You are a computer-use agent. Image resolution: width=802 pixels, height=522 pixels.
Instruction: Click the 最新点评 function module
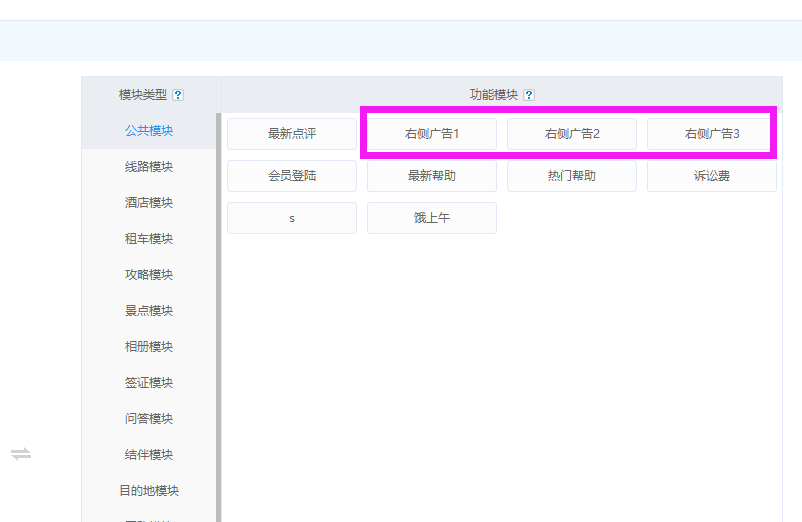pyautogui.click(x=292, y=134)
